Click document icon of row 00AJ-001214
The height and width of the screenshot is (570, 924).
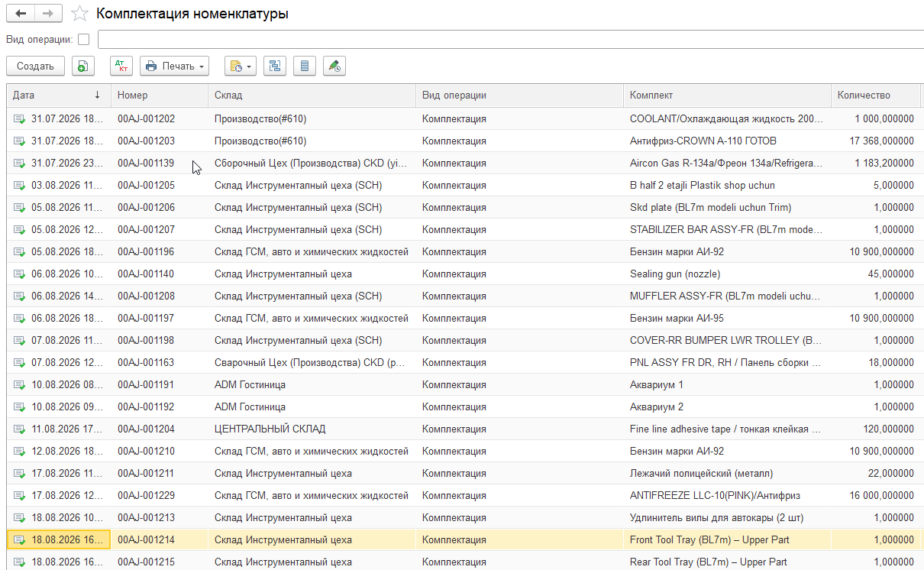[19, 540]
